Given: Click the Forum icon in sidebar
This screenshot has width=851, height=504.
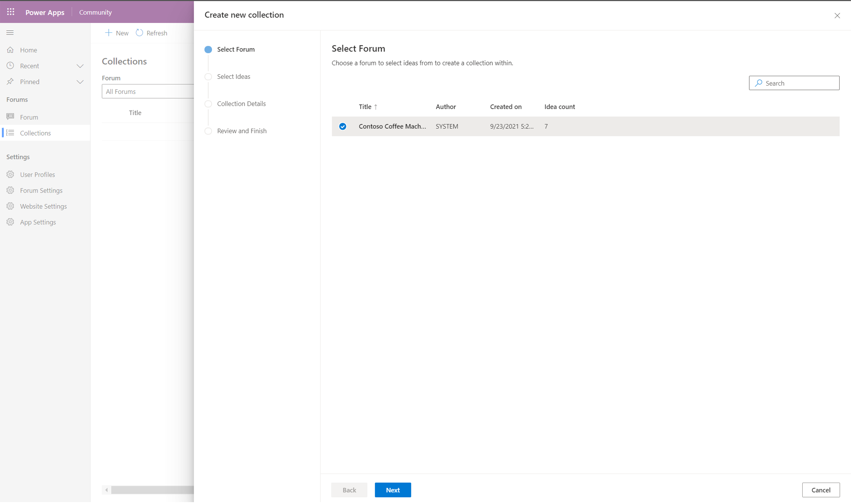Looking at the screenshot, I should point(11,117).
